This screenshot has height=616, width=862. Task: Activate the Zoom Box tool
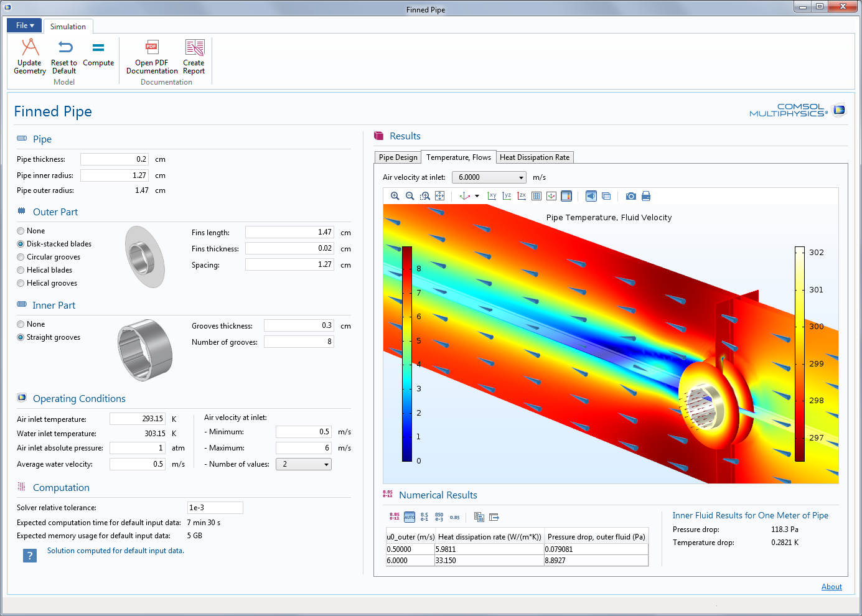click(424, 196)
